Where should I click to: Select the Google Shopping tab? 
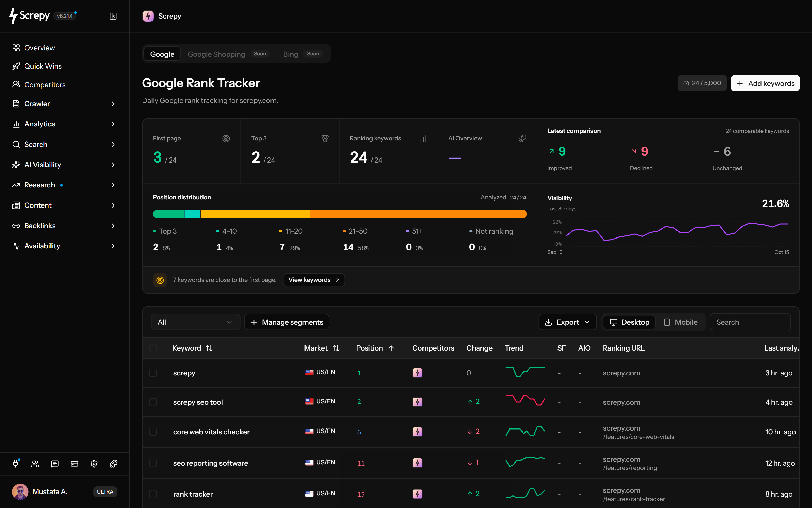(x=228, y=54)
